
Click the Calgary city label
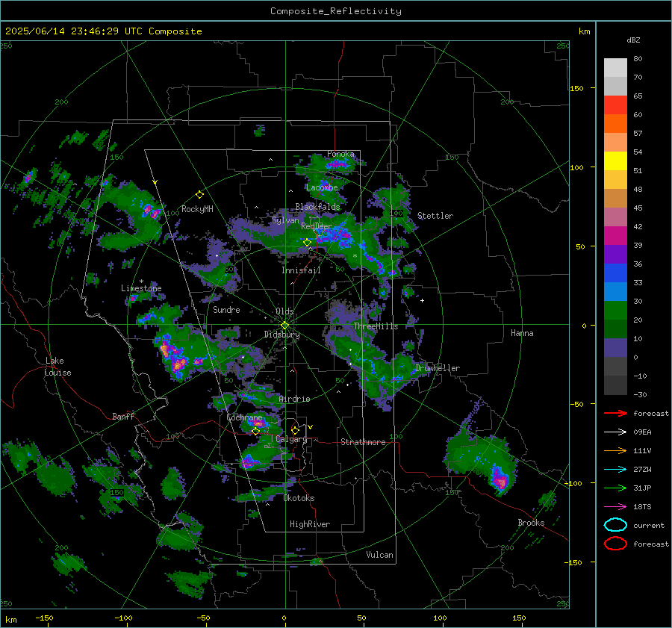pos(291,439)
